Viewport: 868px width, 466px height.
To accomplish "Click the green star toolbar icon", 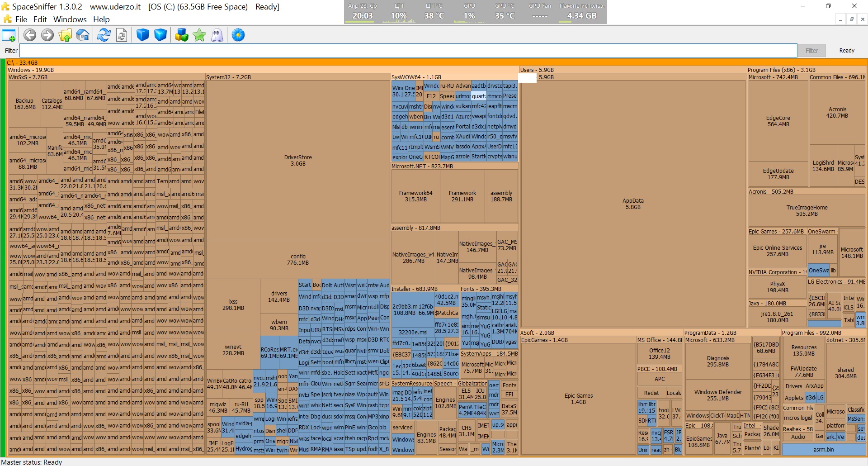I will pyautogui.click(x=199, y=35).
